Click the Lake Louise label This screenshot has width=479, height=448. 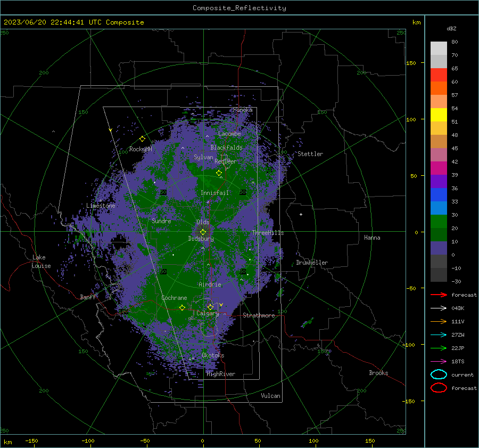(41, 262)
